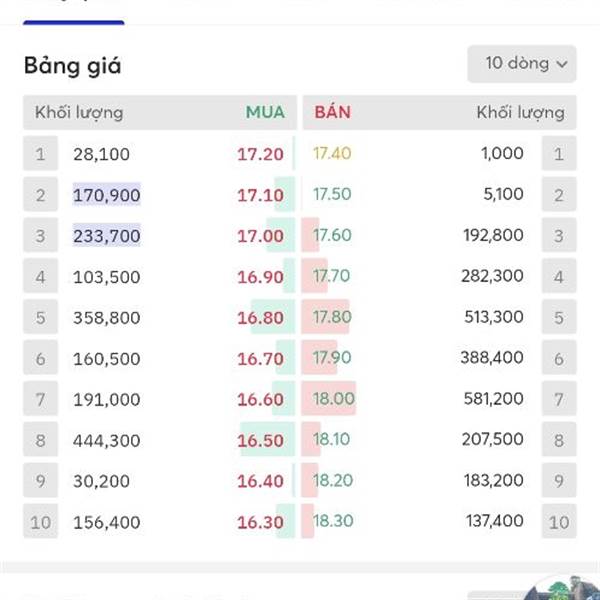Screen dimensions: 600x600
Task: Click the BÁN column header
Action: pos(332,112)
